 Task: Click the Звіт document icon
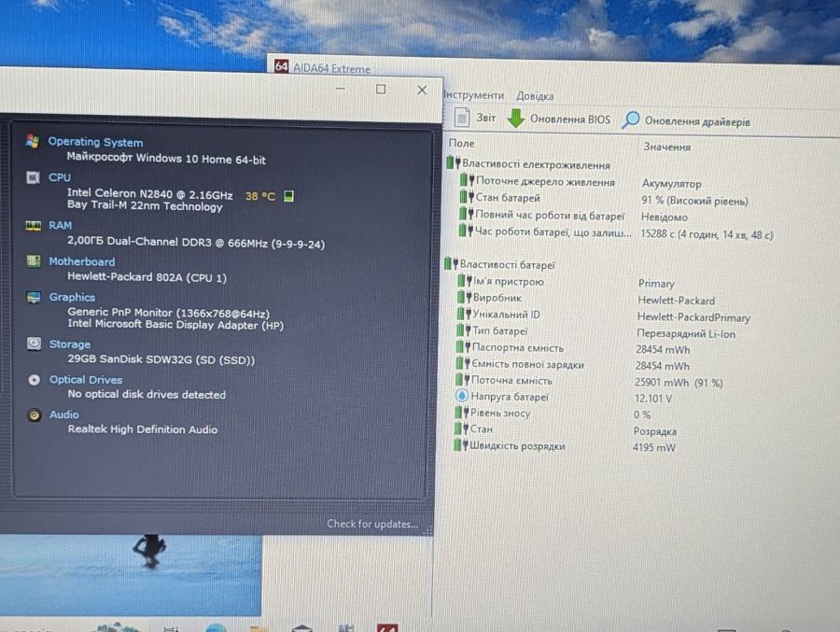coord(462,118)
